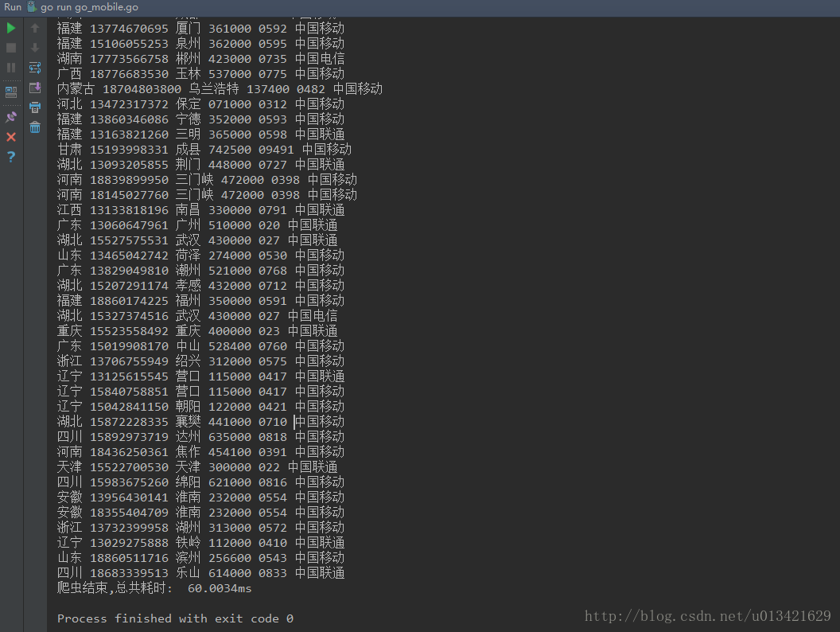Screen dimensions: 840x632
Task: Click the 山东 18860511716 滨州 line
Action: pyautogui.click(x=200, y=558)
